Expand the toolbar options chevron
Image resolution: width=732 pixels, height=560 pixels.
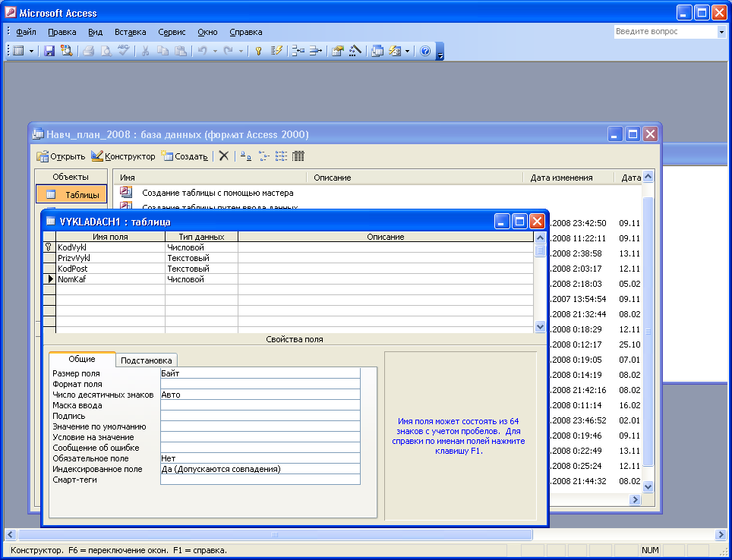point(440,52)
